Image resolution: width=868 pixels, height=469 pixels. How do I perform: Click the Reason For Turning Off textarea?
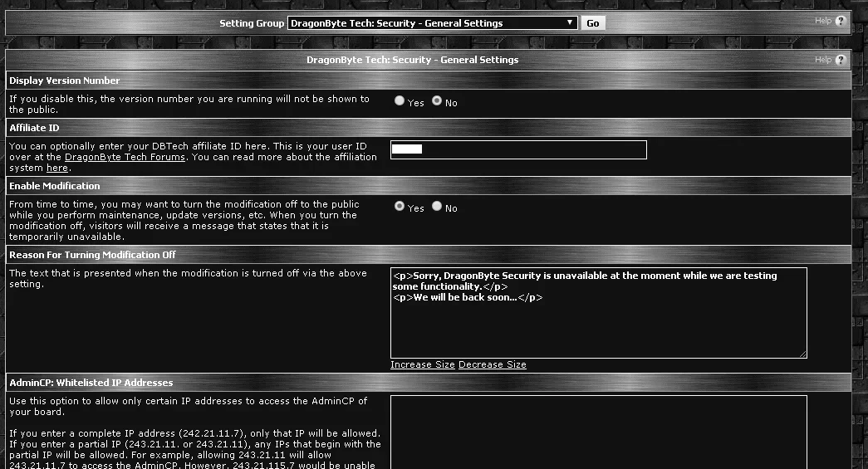598,313
